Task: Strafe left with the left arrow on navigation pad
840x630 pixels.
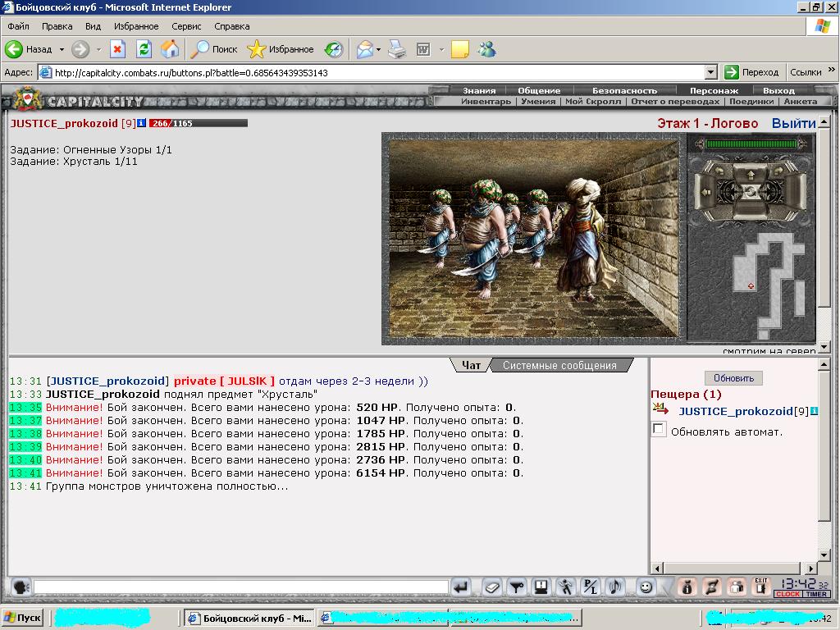Action: [706, 191]
